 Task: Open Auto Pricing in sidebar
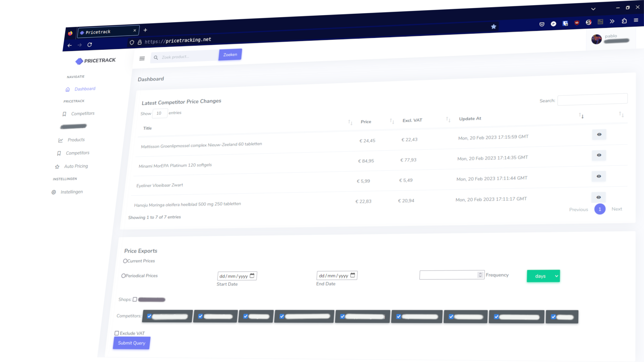click(76, 166)
